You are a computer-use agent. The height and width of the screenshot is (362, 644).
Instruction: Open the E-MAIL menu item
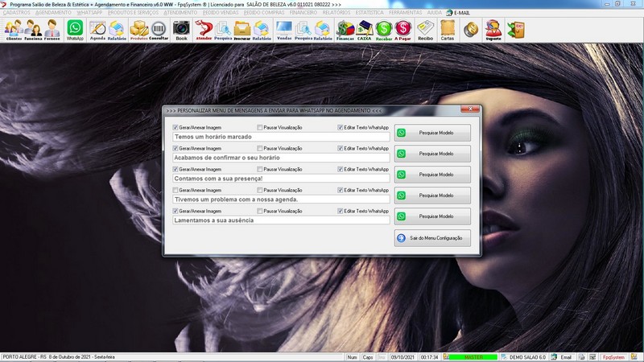[x=461, y=13]
